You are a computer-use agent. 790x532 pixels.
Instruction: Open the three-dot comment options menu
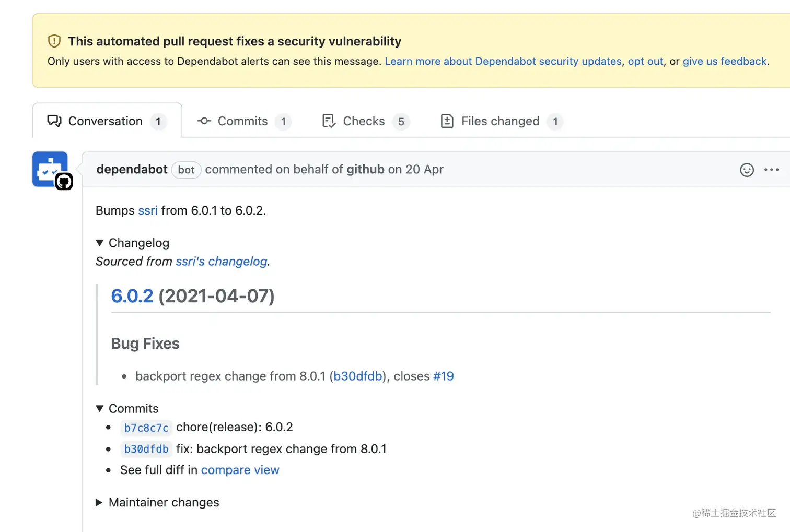[771, 170]
